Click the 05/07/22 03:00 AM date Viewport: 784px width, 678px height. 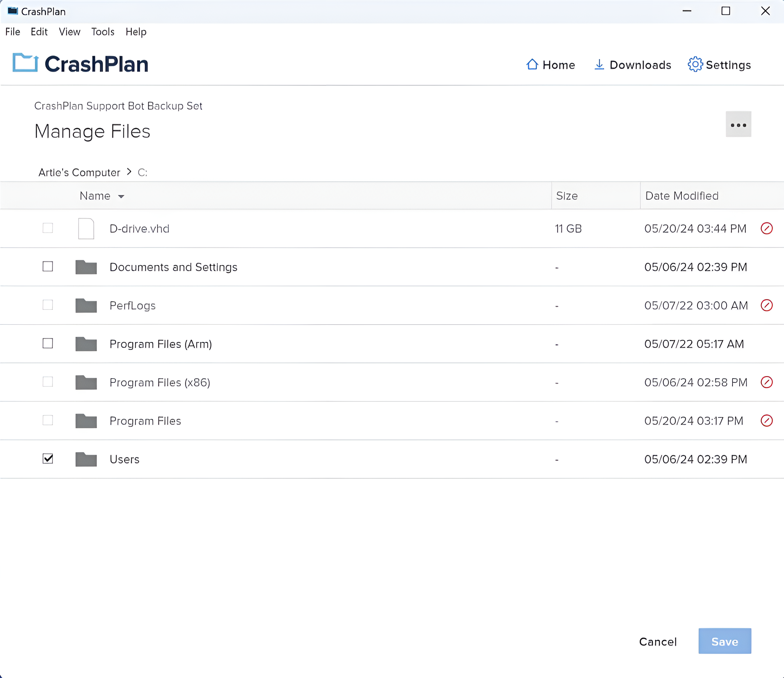pyautogui.click(x=696, y=305)
